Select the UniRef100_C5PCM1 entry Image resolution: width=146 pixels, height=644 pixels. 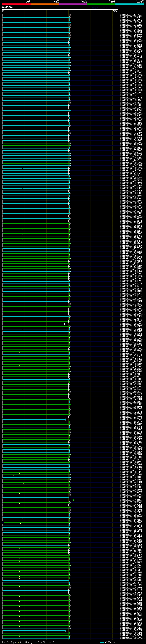click(131, 341)
